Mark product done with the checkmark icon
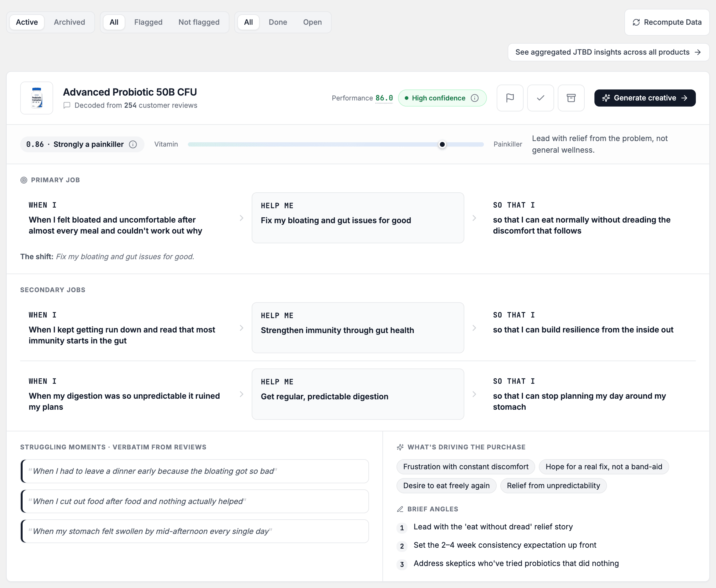Viewport: 716px width, 588px height. [540, 98]
